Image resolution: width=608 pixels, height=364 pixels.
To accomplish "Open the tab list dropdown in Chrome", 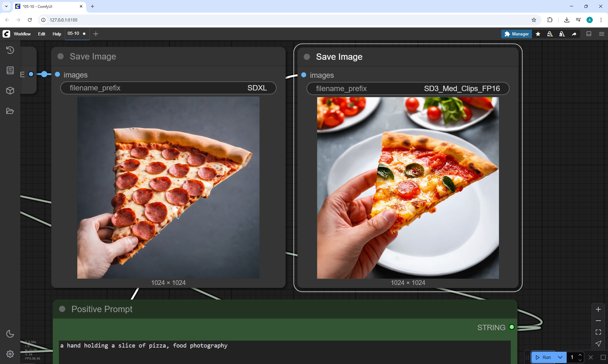I will pos(6,6).
